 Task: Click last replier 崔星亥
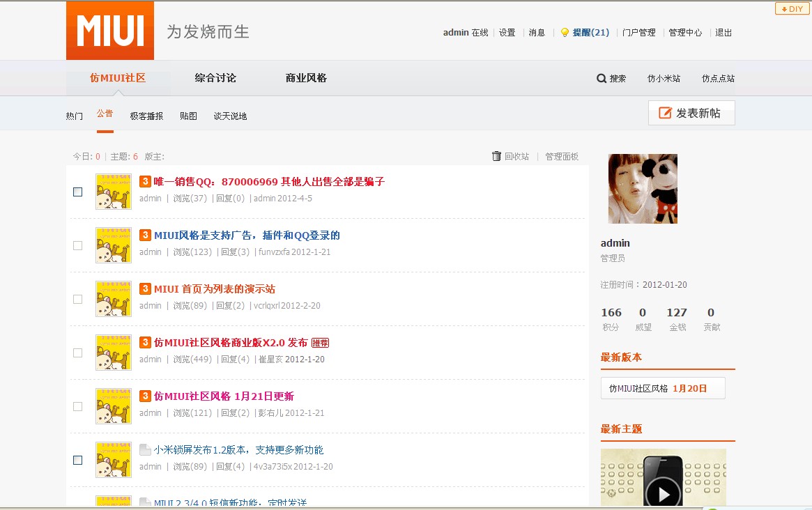click(271, 360)
